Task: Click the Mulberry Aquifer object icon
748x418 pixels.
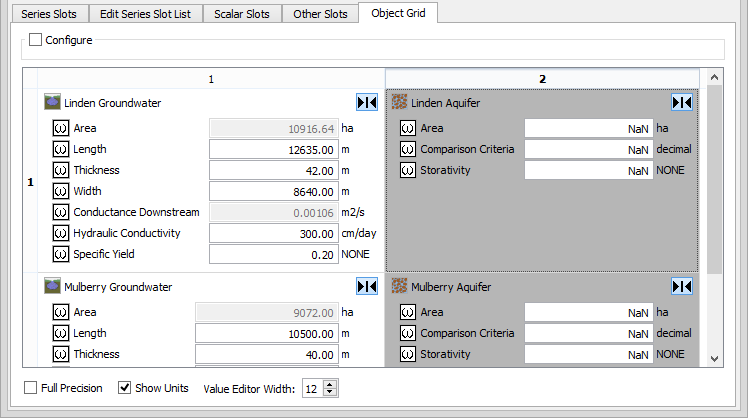Action: pos(400,286)
